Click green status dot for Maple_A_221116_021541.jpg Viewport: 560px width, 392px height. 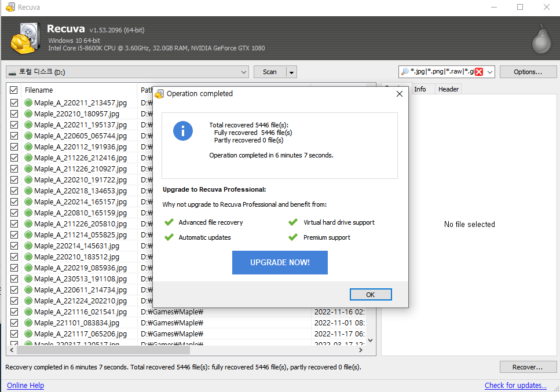[x=28, y=312]
